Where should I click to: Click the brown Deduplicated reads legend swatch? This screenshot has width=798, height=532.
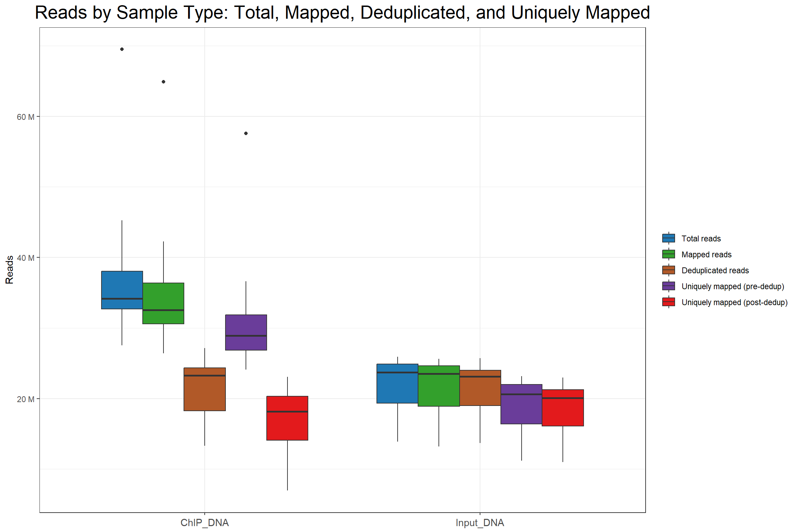[x=668, y=270]
